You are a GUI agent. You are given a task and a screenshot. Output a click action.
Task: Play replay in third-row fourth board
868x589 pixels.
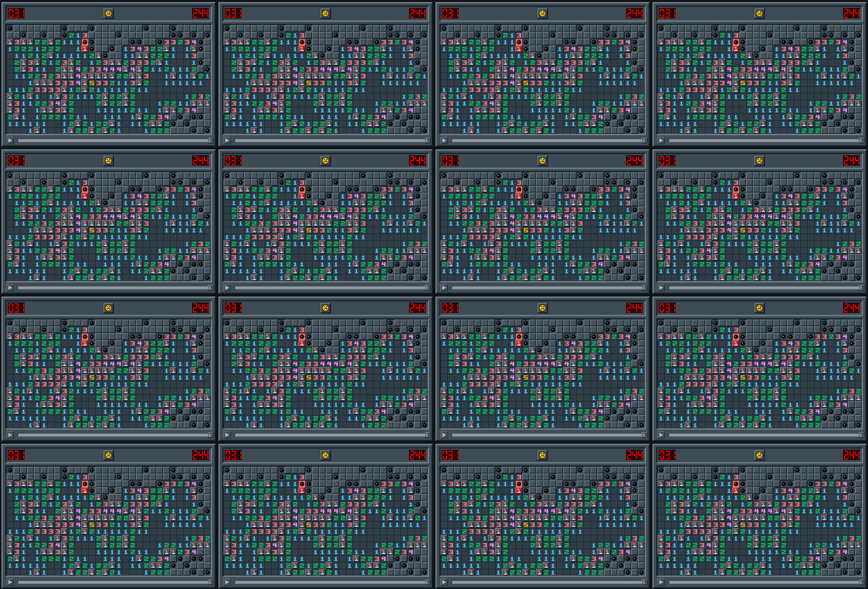click(661, 435)
